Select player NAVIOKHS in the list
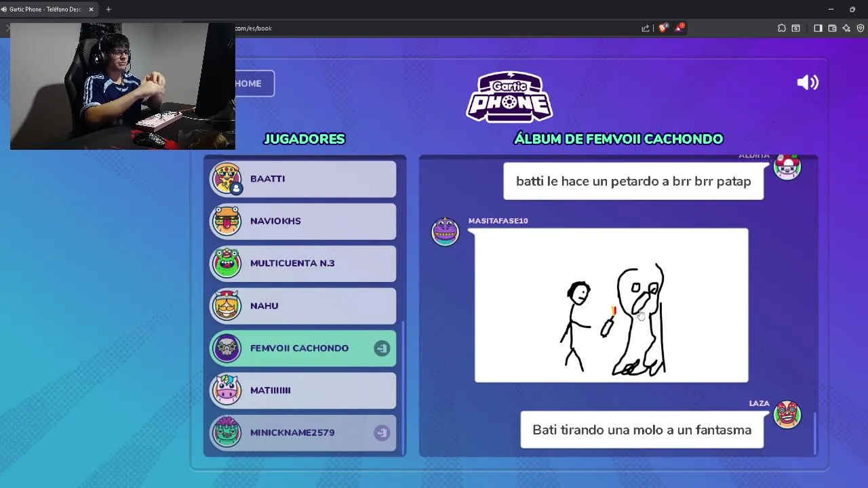Viewport: 868px width, 488px height. (x=303, y=221)
